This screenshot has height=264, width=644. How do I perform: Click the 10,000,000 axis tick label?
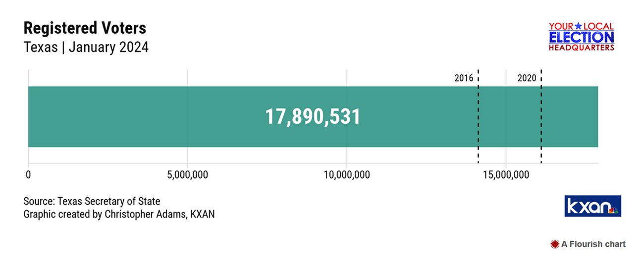346,175
